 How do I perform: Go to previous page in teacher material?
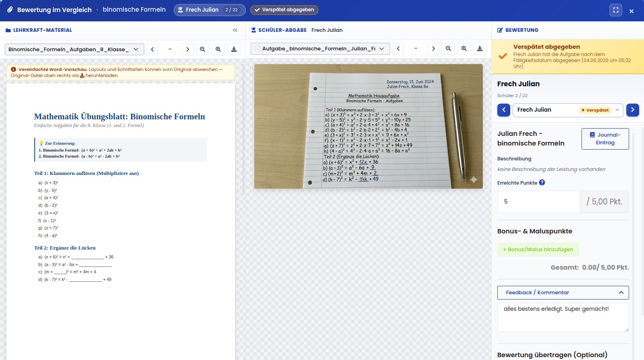(x=152, y=49)
